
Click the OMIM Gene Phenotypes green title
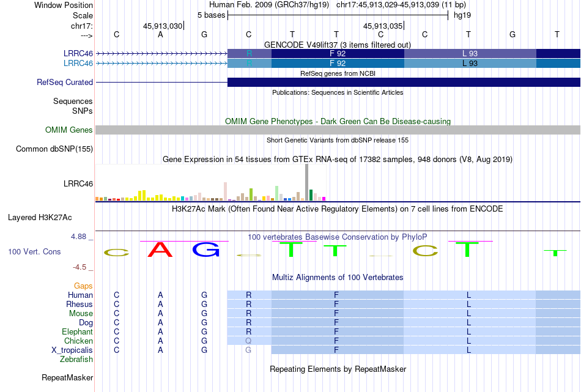(338, 121)
